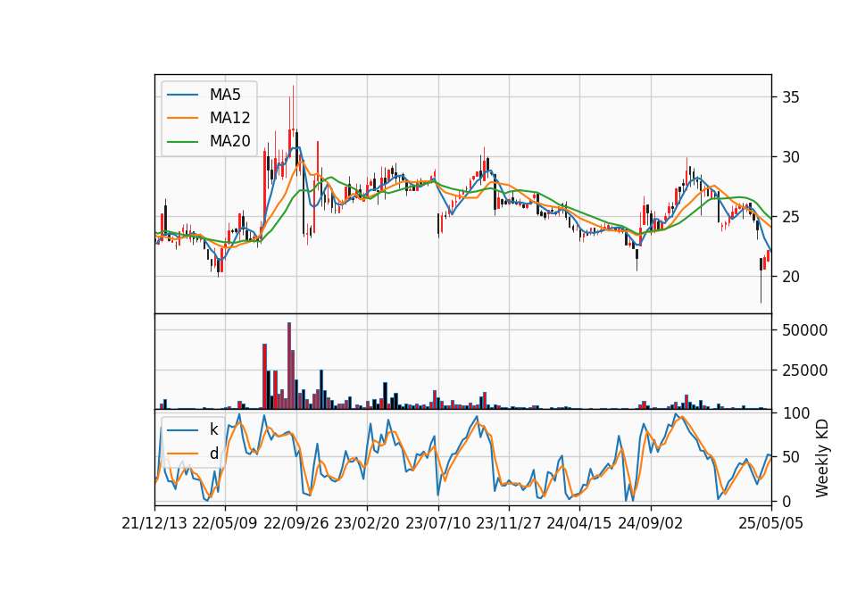Click the price axis value 25

[790, 217]
